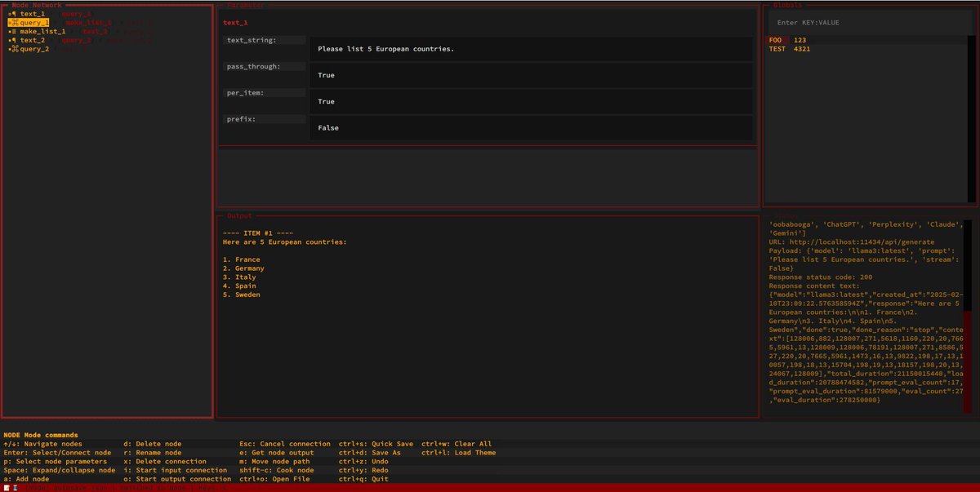Toggle the per_item value True
980x492 pixels.
pos(531,101)
